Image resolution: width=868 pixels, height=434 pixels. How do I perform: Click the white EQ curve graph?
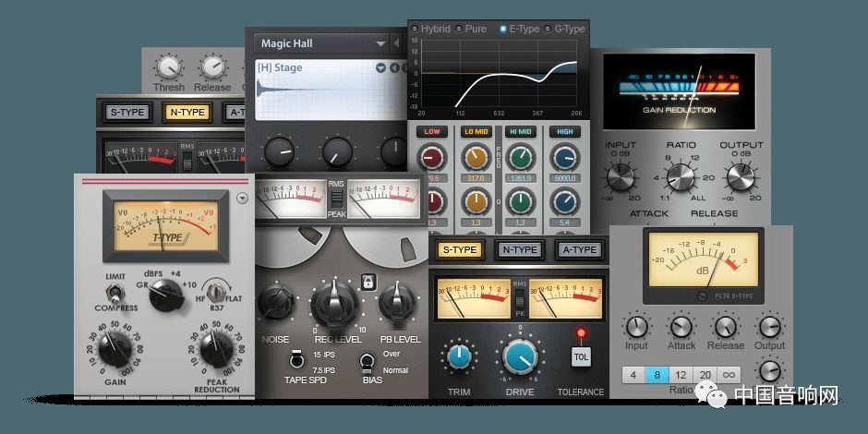pos(499,74)
